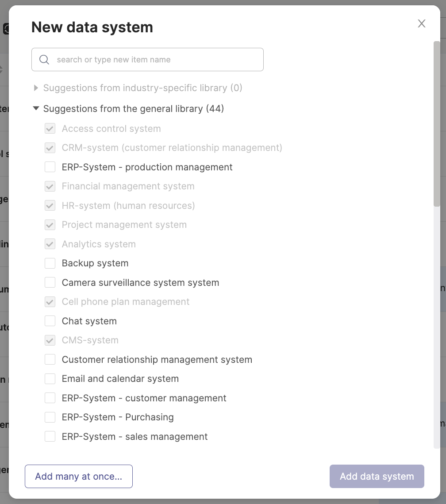
Task: Tick Camera surveillance system system
Action: click(50, 282)
